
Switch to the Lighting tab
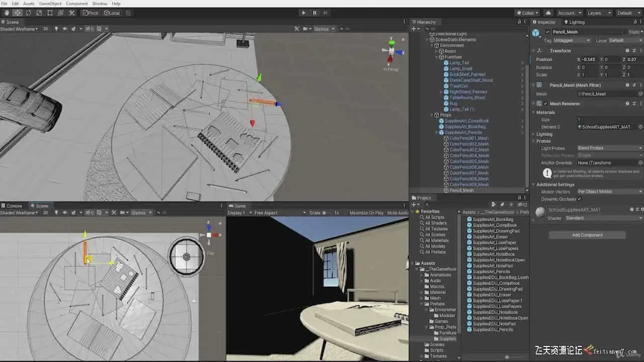coord(574,22)
